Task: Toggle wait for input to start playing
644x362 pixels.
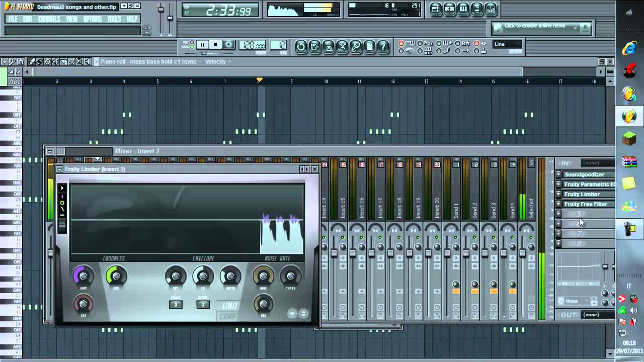Action: 424,51
